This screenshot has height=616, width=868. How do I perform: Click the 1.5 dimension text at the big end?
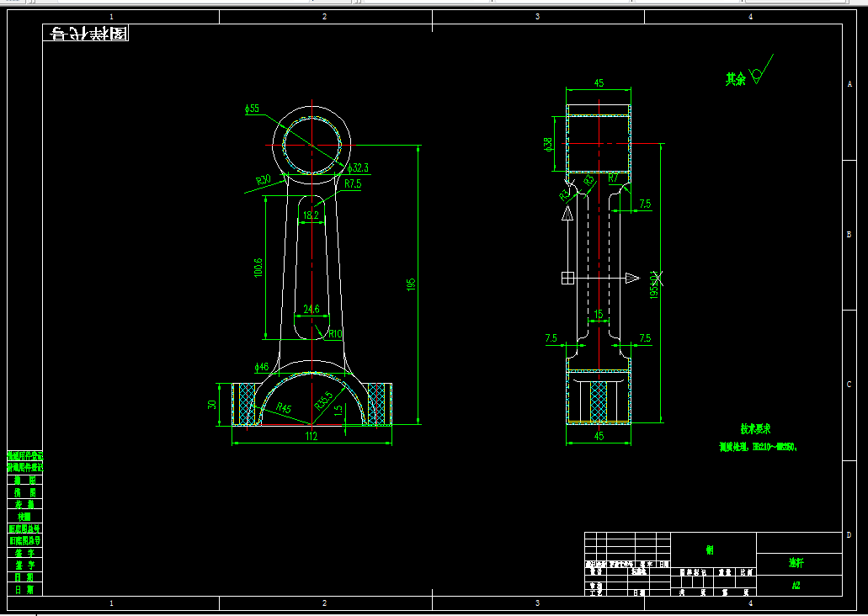pos(338,410)
